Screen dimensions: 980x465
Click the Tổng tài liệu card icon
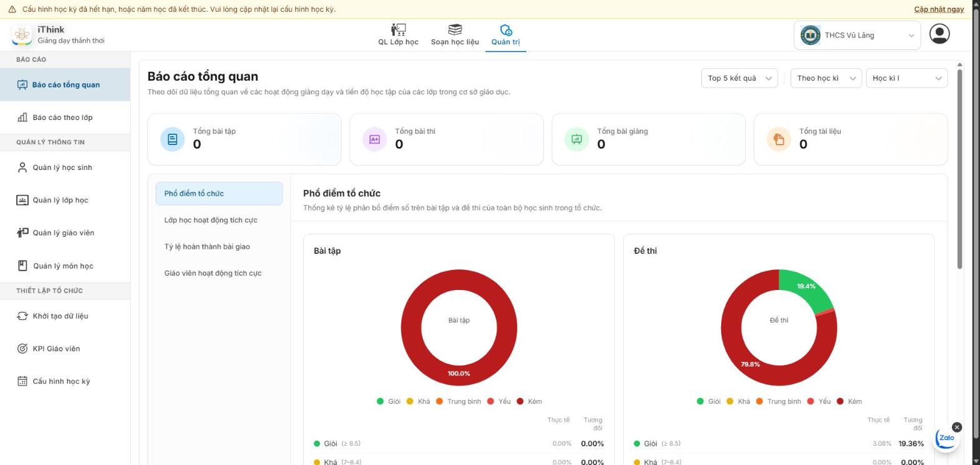coord(779,139)
